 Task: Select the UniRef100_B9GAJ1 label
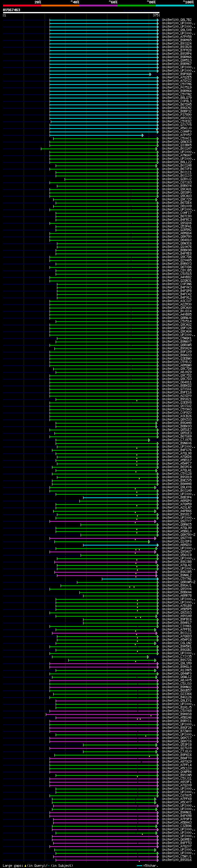pos(177,585)
